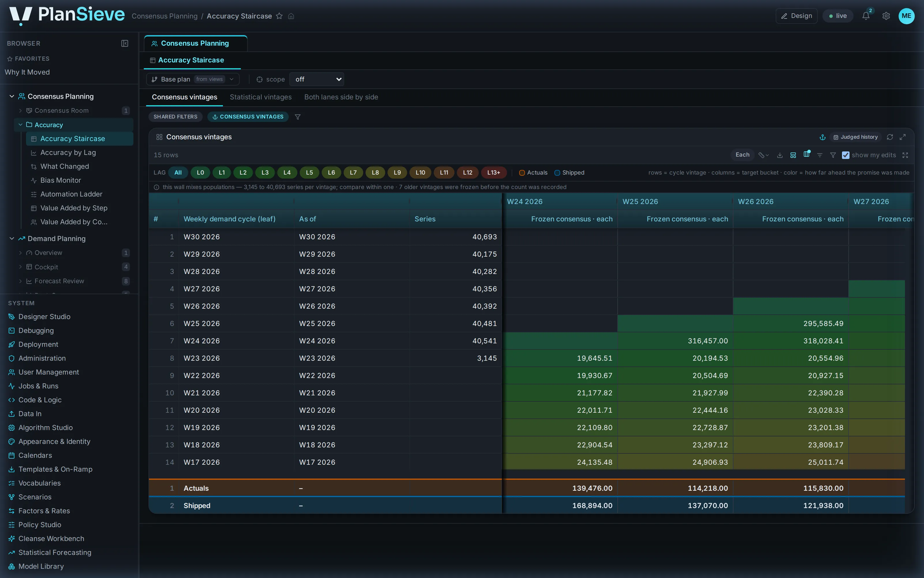Open Accuracy by Lag in sidebar

pyautogui.click(x=68, y=153)
